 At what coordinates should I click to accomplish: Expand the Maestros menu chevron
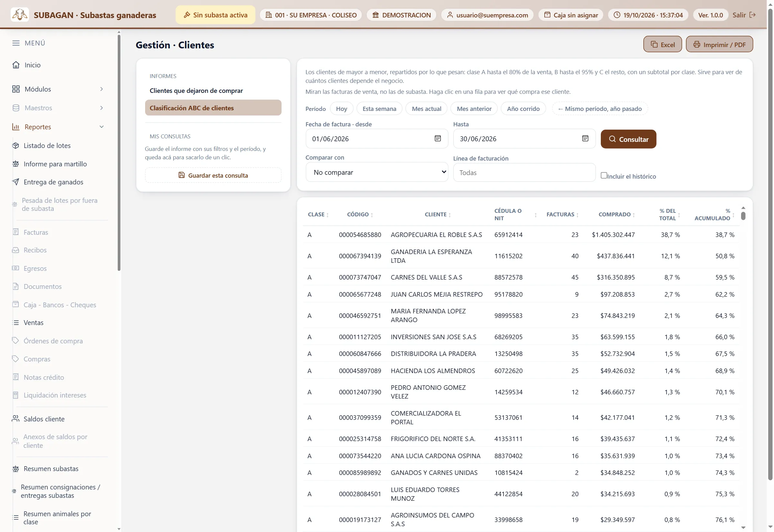pos(102,108)
